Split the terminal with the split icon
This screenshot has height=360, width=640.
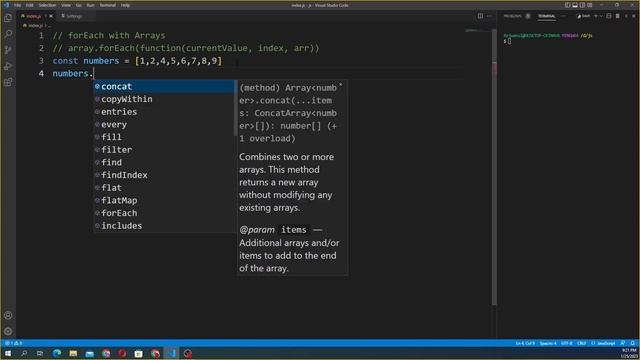click(609, 16)
